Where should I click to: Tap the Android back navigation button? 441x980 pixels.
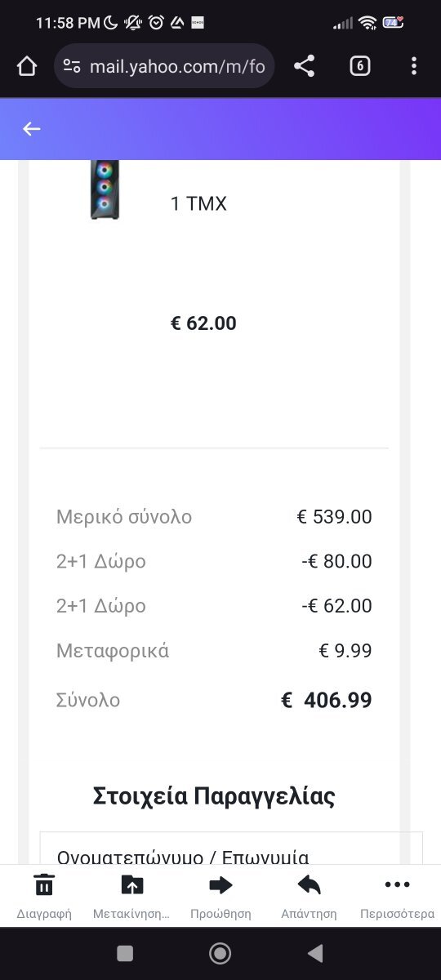click(315, 953)
